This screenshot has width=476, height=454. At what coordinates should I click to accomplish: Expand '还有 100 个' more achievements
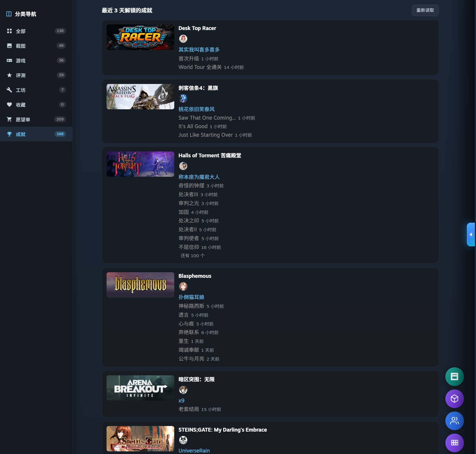(x=193, y=256)
